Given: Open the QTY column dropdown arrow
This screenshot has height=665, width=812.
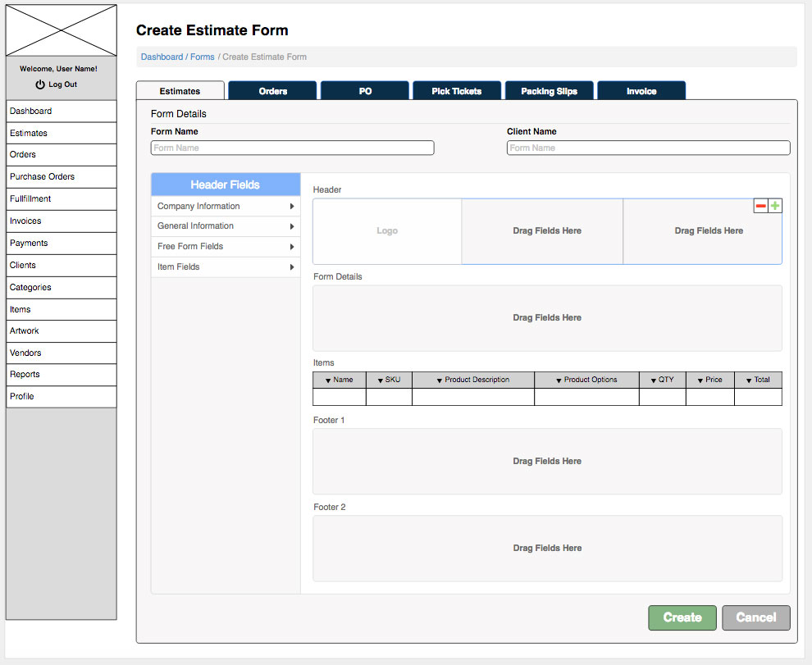Looking at the screenshot, I should click(653, 380).
